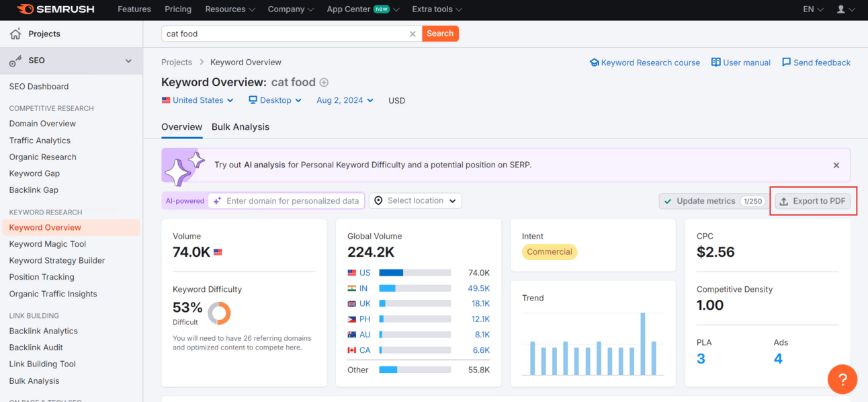Clear the cat food search field
This screenshot has height=402, width=868.
[413, 34]
